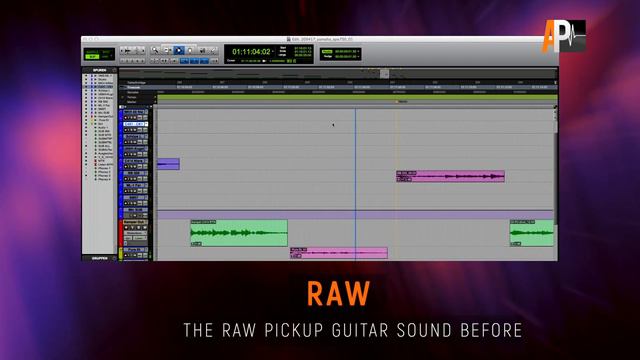Screen dimensions: 640x360
Task: Select Phones 4 in the track list
Action: [104, 179]
